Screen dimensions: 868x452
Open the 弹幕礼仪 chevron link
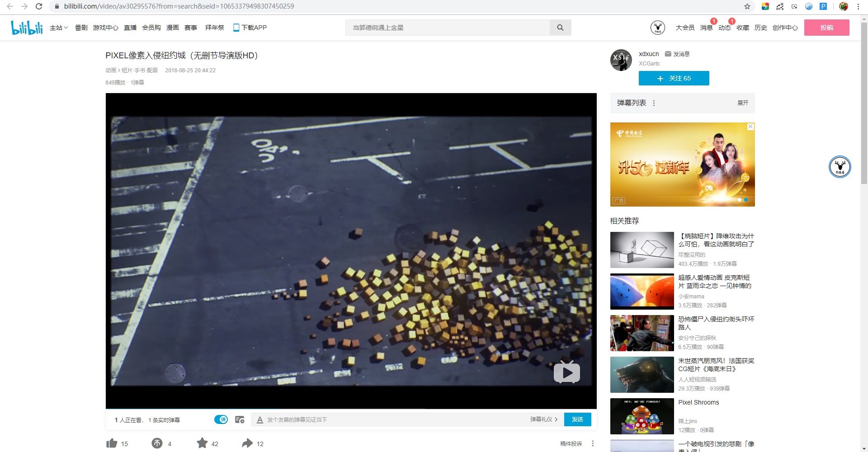544,419
